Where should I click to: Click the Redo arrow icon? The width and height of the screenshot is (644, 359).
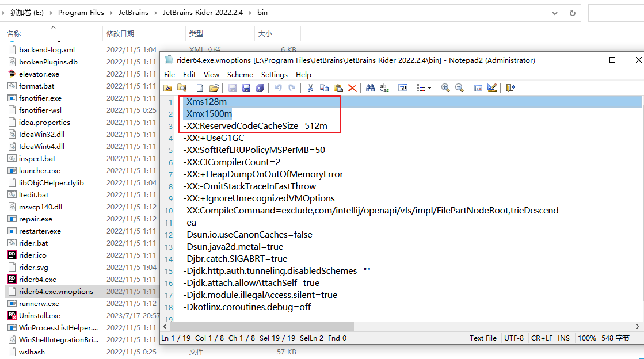(x=292, y=88)
